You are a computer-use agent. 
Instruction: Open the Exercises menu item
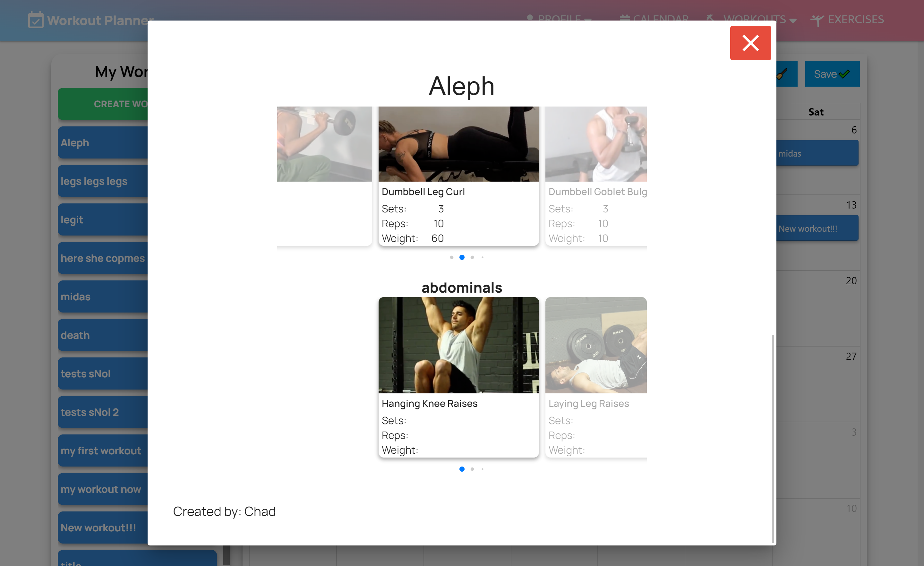(x=855, y=20)
